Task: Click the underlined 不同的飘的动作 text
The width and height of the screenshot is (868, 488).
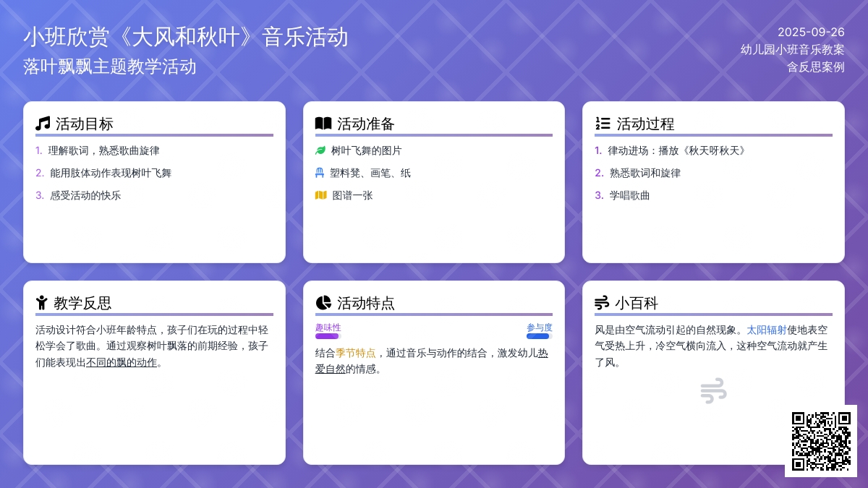Action: [122, 363]
